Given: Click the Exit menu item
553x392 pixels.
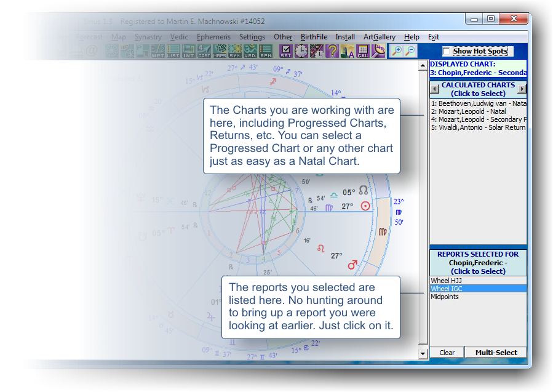Looking at the screenshot, I should coord(434,37).
